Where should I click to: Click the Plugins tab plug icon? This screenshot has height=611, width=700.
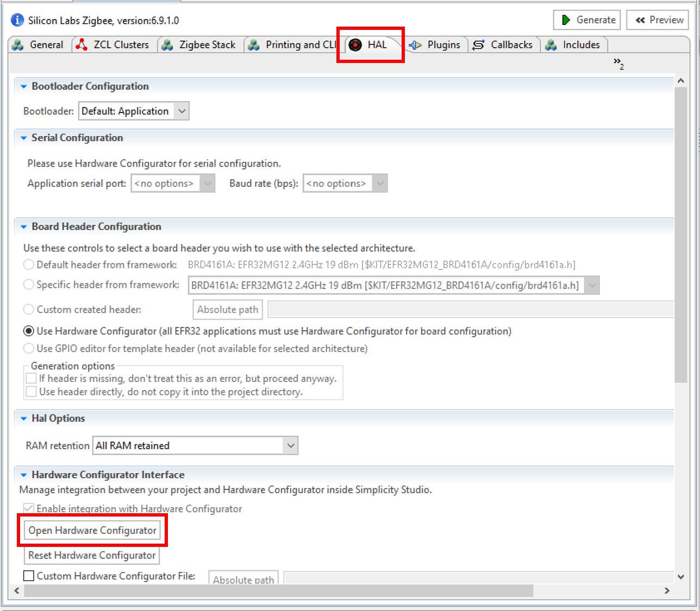click(x=415, y=45)
